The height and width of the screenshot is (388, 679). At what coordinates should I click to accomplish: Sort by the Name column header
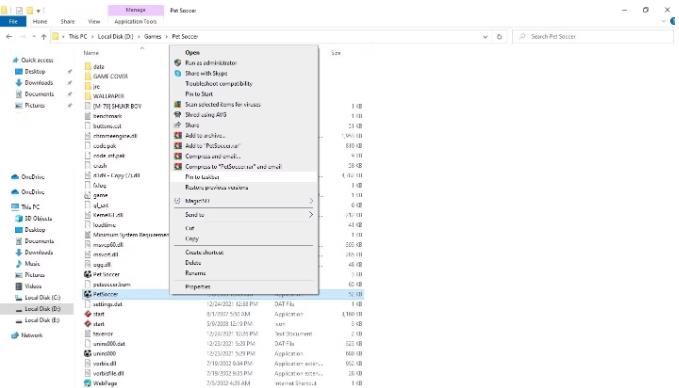[91, 53]
